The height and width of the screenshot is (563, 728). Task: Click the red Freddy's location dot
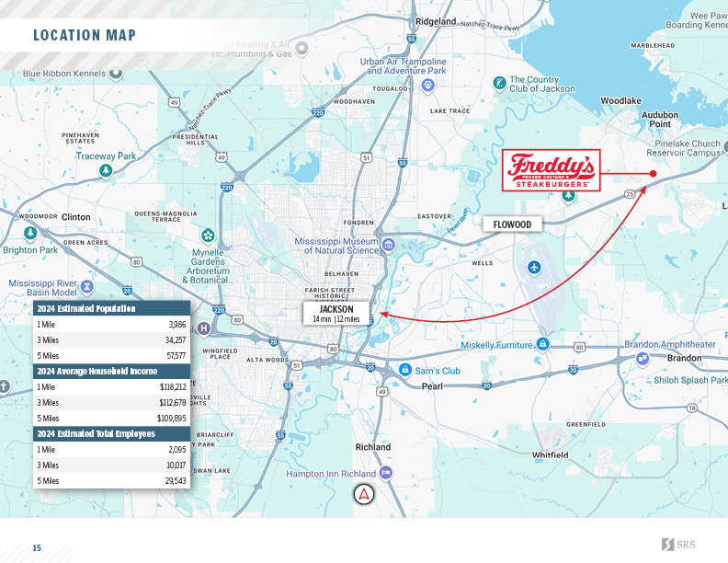click(x=653, y=174)
